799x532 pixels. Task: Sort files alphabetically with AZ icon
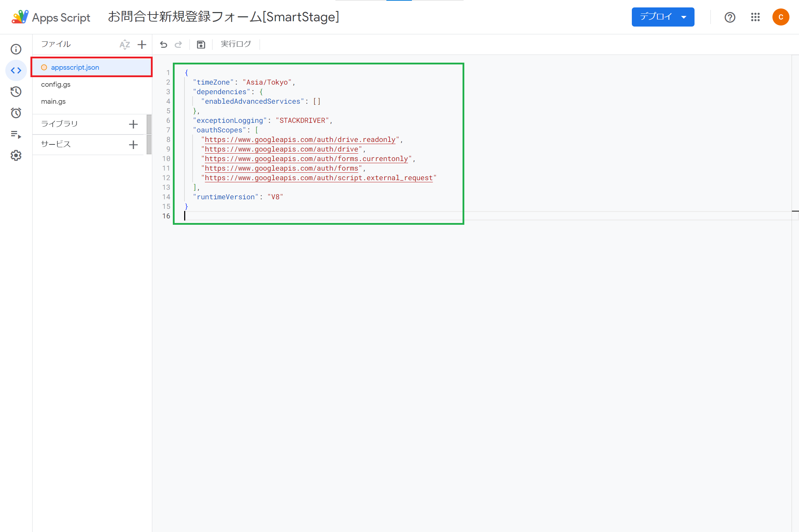click(x=125, y=45)
